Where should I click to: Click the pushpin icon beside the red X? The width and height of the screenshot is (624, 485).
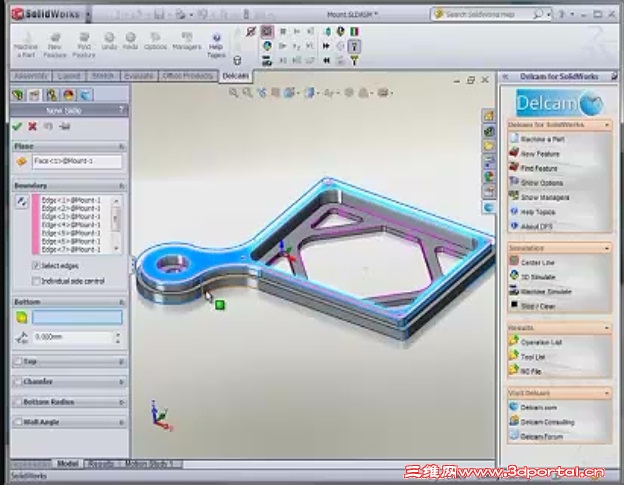point(64,127)
